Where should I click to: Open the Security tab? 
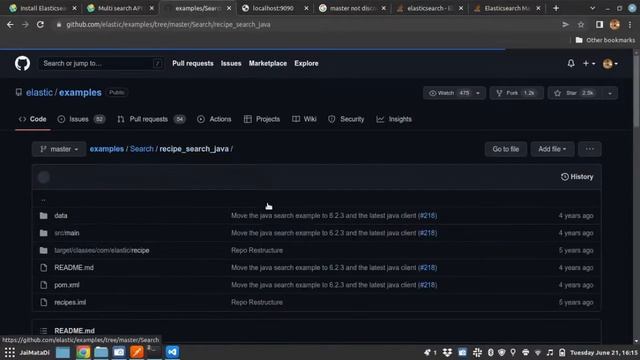tap(346, 119)
